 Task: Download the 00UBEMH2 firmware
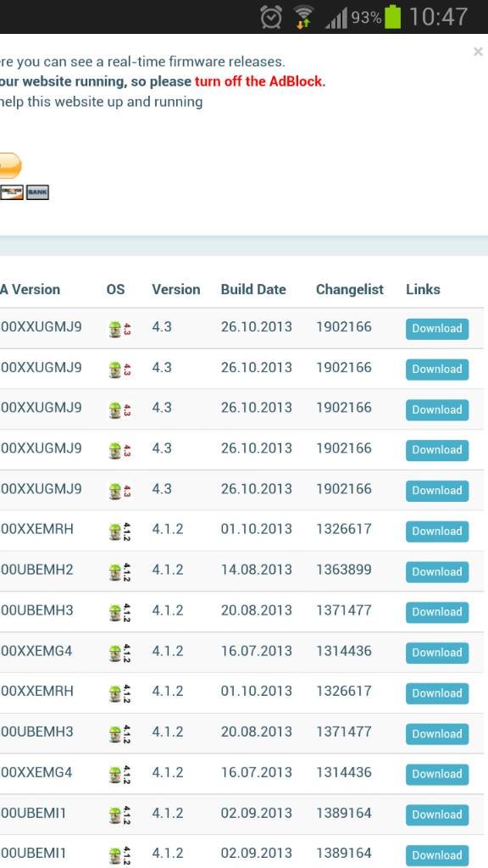point(437,572)
